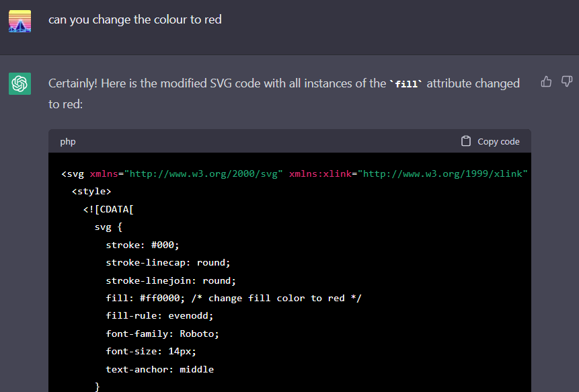
Task: Click the thumbs up feedback icon
Action: pos(546,81)
